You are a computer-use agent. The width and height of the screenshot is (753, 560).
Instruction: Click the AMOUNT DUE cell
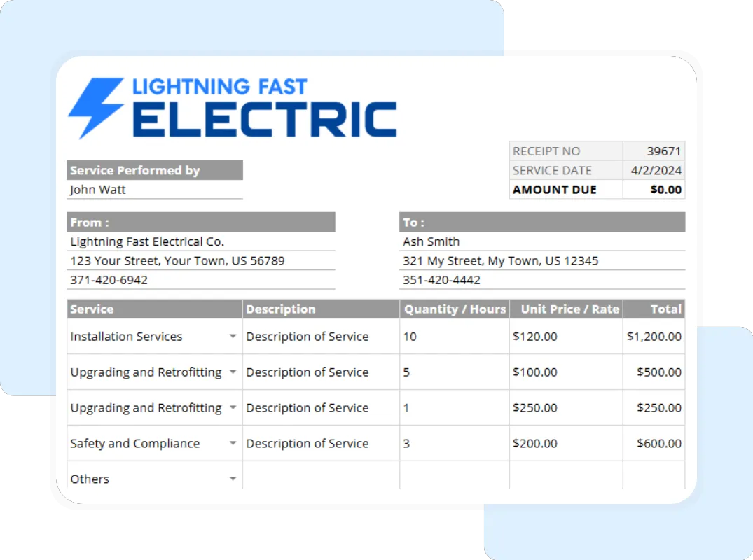point(654,189)
